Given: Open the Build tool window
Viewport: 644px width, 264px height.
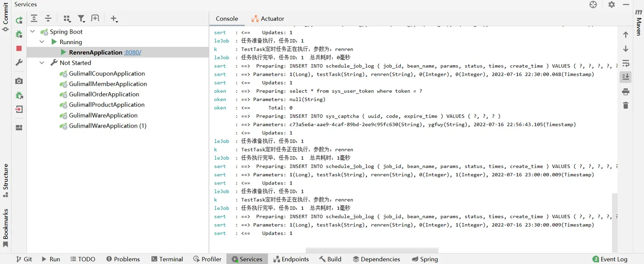Looking at the screenshot, I should pyautogui.click(x=330, y=259).
